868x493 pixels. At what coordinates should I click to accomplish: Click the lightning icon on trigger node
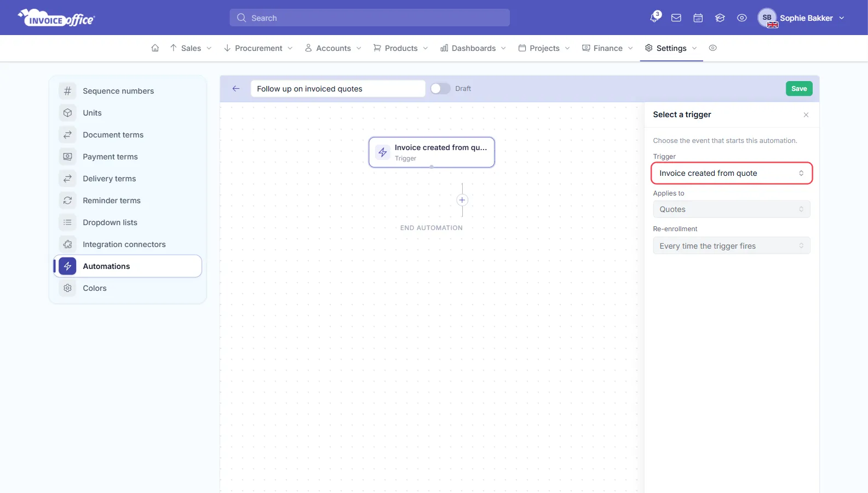[x=383, y=152]
